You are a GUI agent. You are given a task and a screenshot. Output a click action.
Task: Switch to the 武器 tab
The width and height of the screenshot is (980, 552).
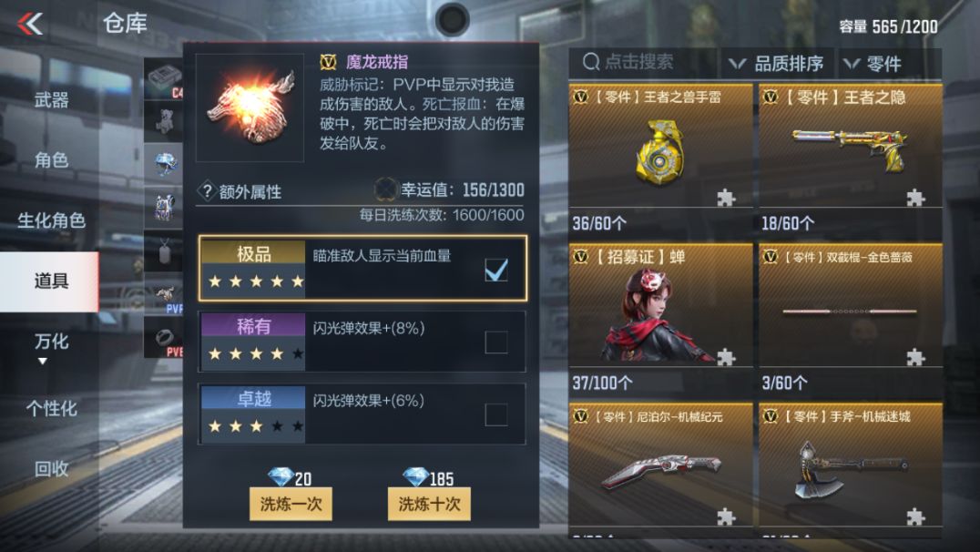click(51, 100)
